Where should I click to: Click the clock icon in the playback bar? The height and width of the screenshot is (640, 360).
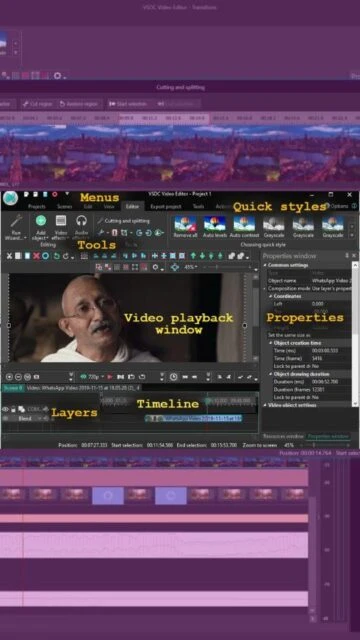click(173, 377)
